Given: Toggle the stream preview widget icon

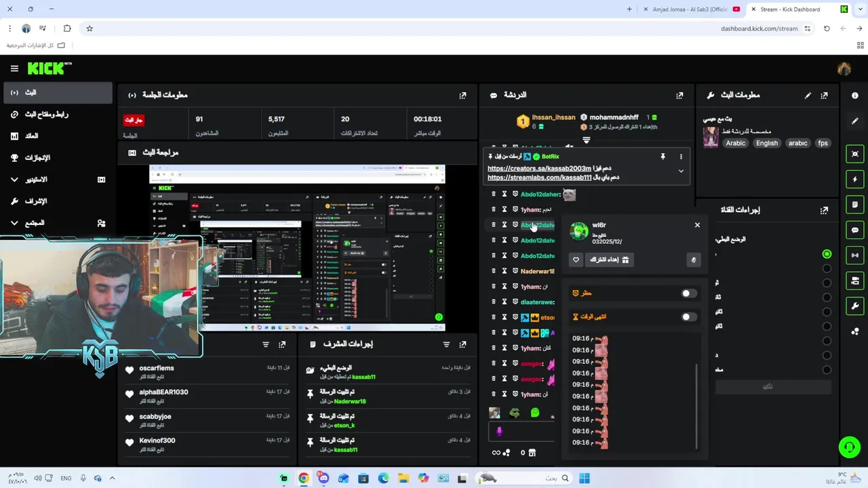Looking at the screenshot, I should 854,154.
